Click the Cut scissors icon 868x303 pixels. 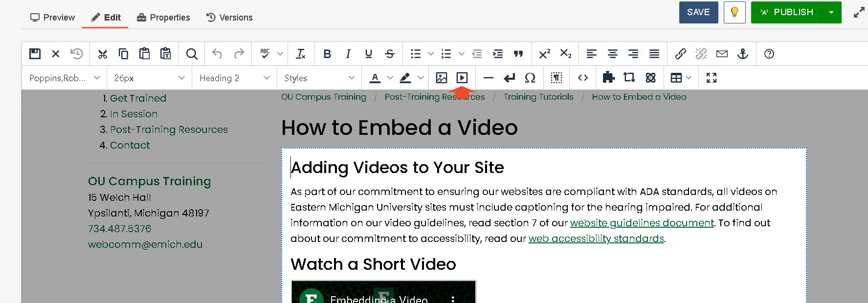(102, 54)
